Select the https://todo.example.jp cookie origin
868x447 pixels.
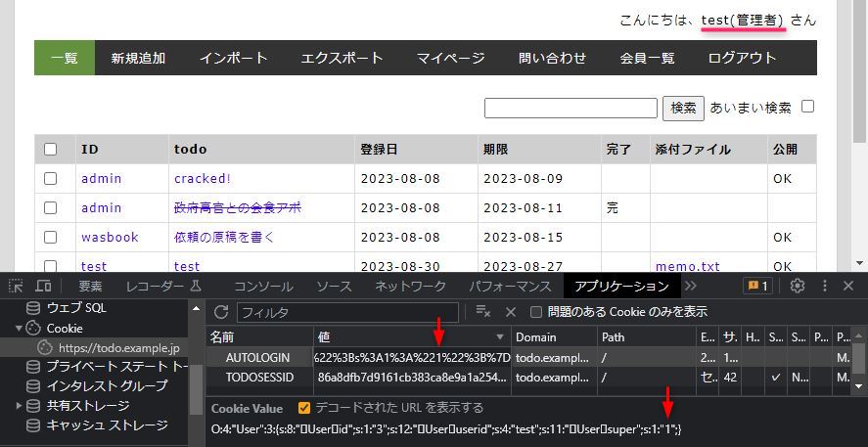(119, 348)
